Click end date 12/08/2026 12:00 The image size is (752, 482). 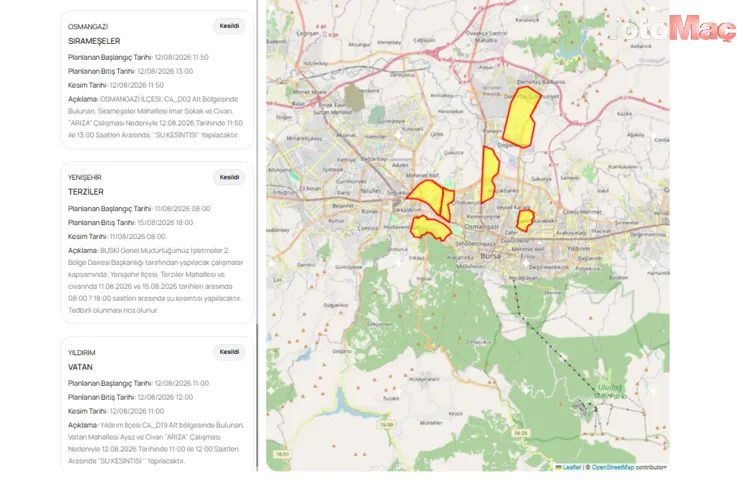point(165,397)
